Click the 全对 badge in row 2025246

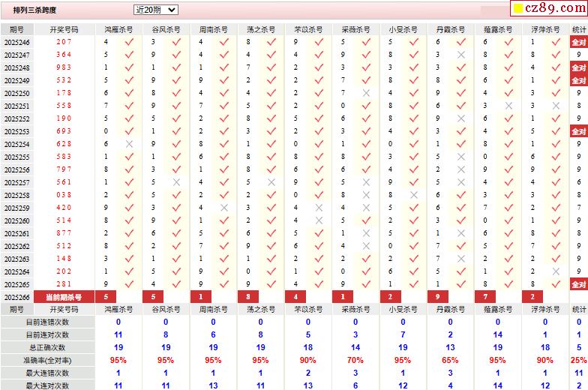578,43
